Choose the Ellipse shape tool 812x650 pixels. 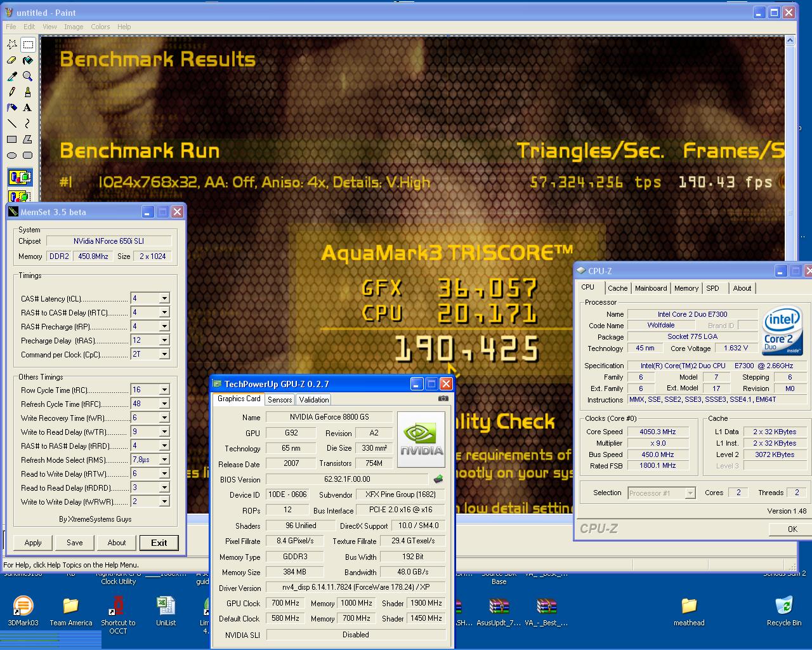tap(12, 156)
